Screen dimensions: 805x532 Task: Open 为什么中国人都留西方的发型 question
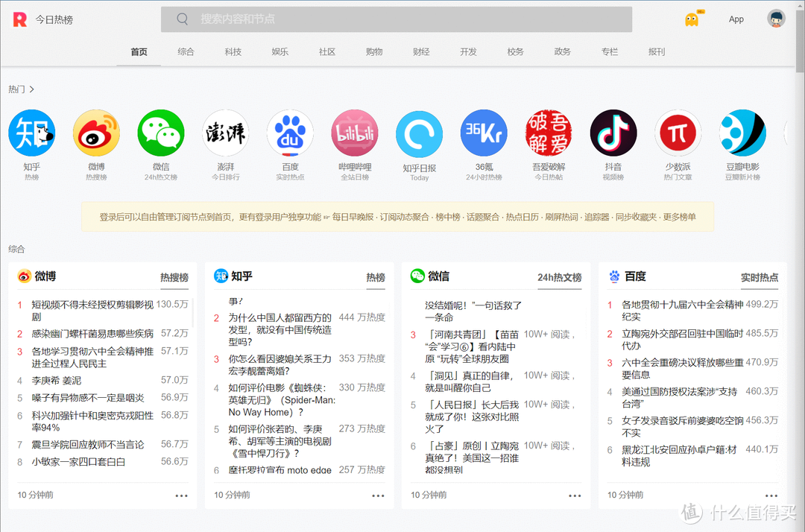[x=280, y=330]
